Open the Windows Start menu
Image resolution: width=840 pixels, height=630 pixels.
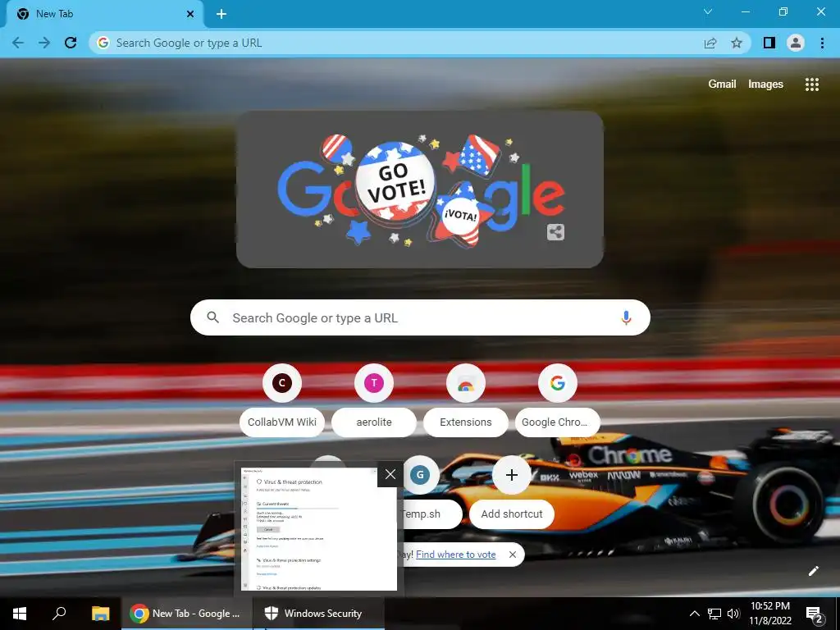(x=20, y=614)
